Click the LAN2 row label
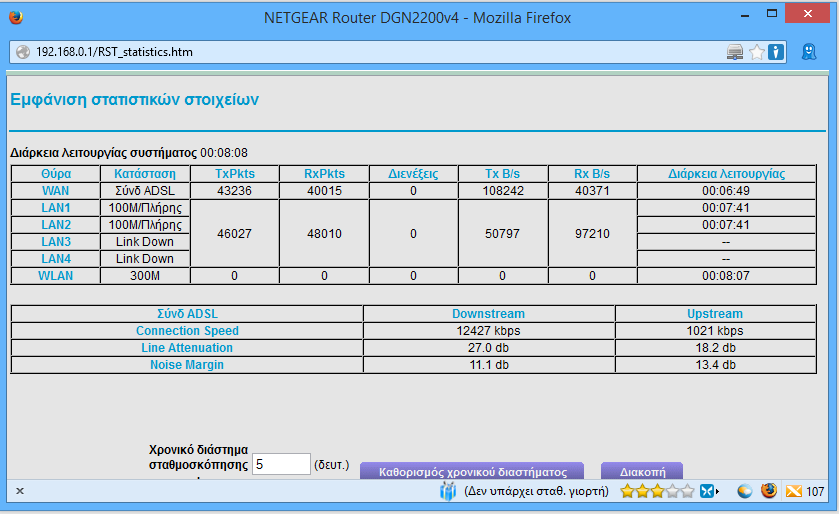The width and height of the screenshot is (839, 514). click(x=56, y=225)
